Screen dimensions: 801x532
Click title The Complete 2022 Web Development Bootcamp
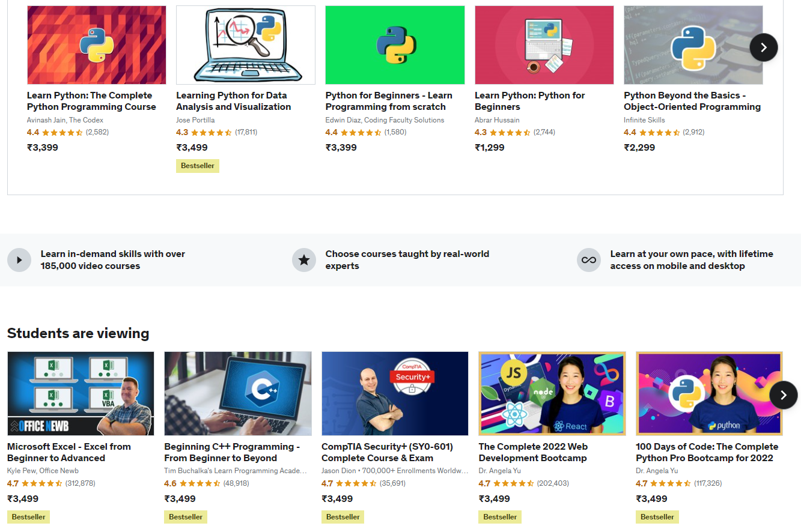pos(533,452)
